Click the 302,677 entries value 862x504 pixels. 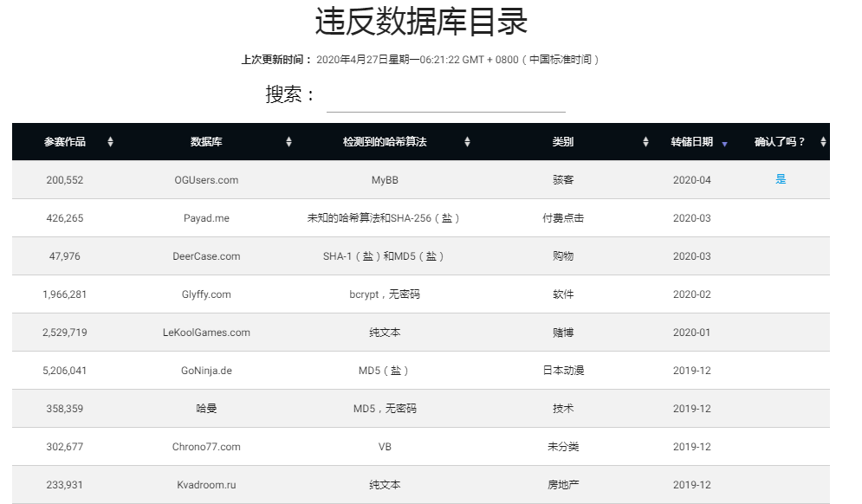pos(65,447)
